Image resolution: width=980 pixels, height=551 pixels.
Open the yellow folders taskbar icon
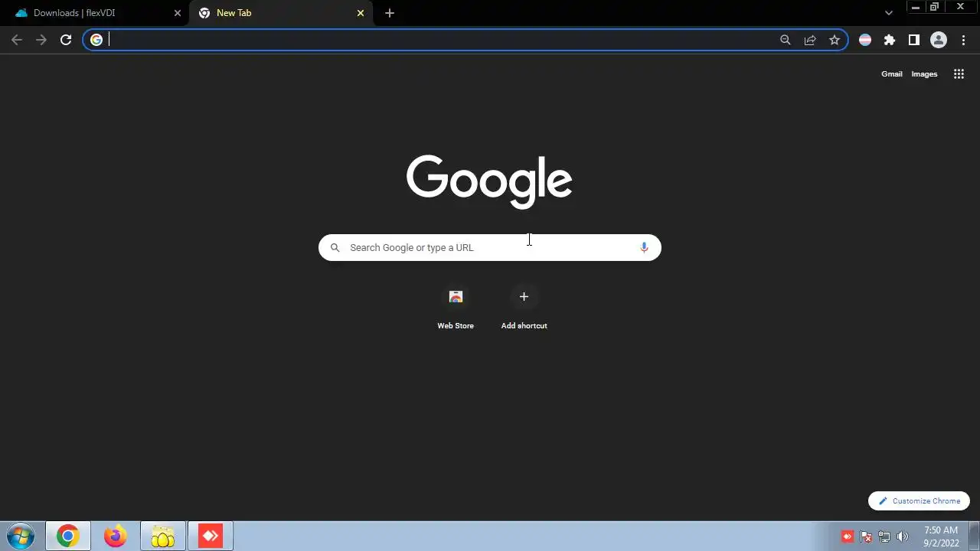click(163, 536)
